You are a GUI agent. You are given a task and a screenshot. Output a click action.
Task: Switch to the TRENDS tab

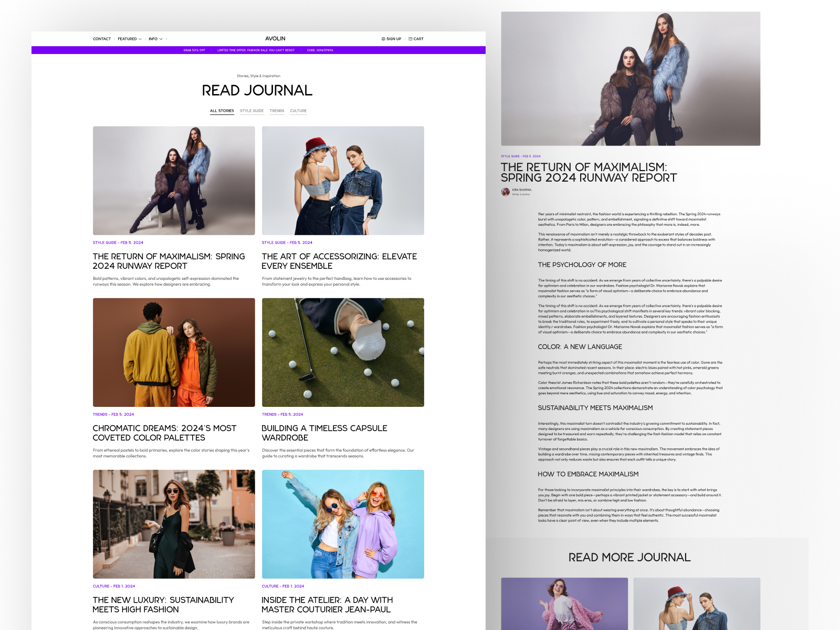(277, 111)
